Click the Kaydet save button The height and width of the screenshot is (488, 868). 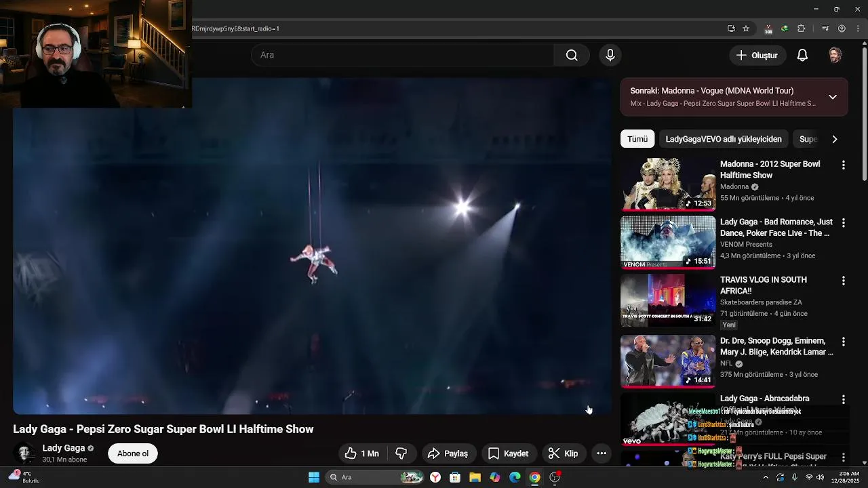[509, 453]
